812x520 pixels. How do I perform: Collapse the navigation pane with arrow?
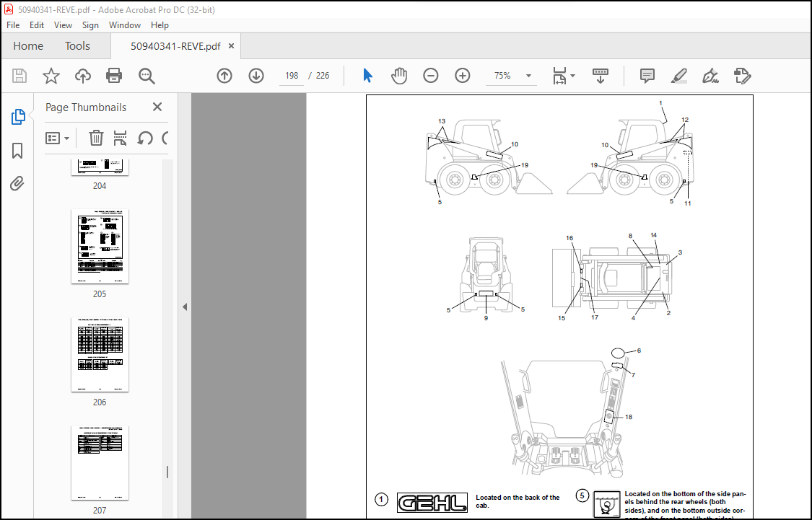pos(185,307)
